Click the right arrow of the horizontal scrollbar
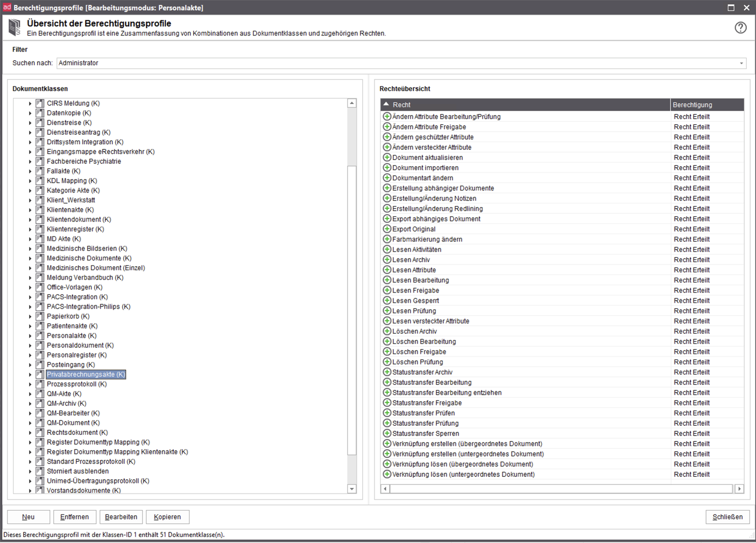Viewport: 756px width, 543px height. (739, 489)
